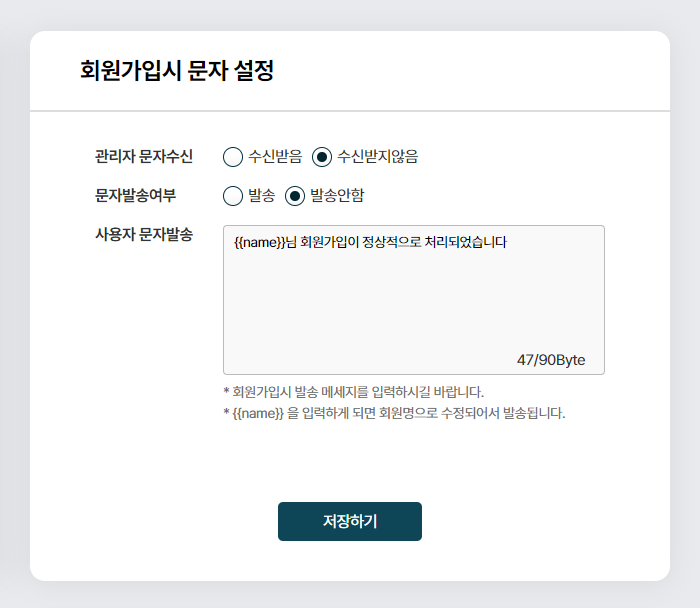The height and width of the screenshot is (608, 700).
Task: Place cursor after 처리되었습니다 in the textarea
Action: tap(508, 242)
